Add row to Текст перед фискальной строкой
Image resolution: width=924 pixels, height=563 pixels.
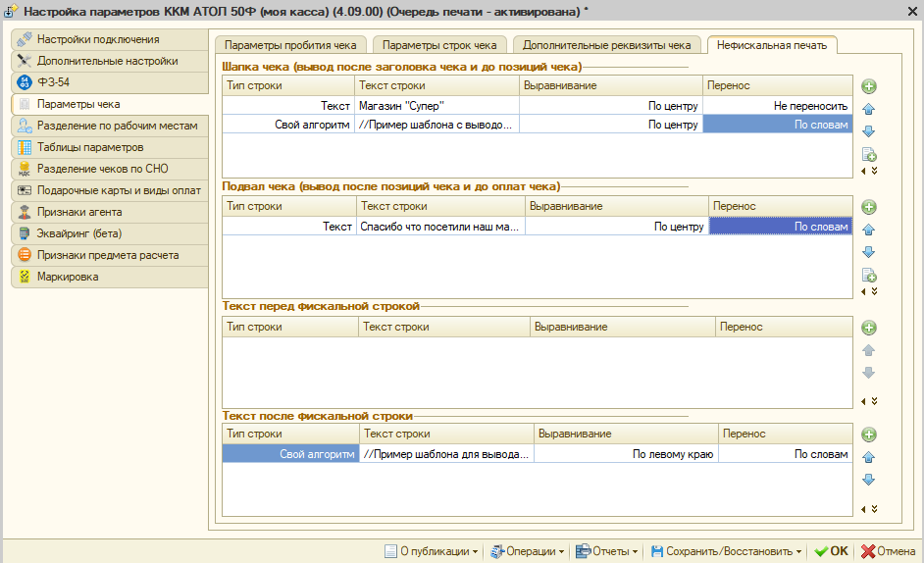pyautogui.click(x=869, y=328)
